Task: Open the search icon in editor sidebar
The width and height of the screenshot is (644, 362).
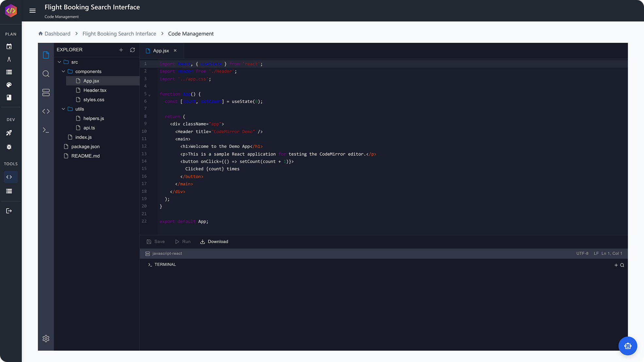Action: coord(46,74)
